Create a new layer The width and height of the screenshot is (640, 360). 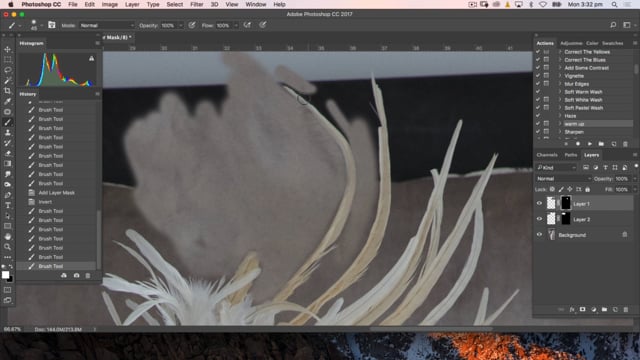615,309
